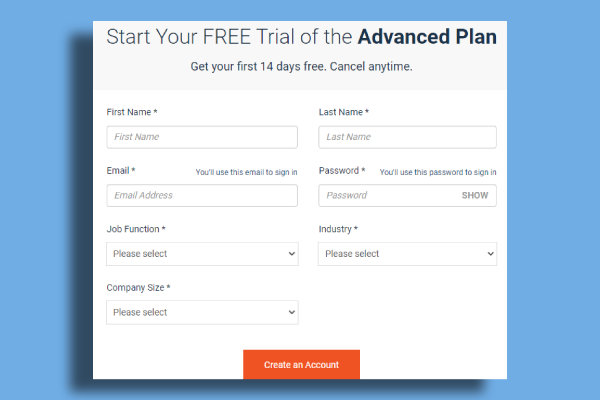The height and width of the screenshot is (400, 600).
Task: Click the "Company Size *" label
Action: (x=139, y=288)
